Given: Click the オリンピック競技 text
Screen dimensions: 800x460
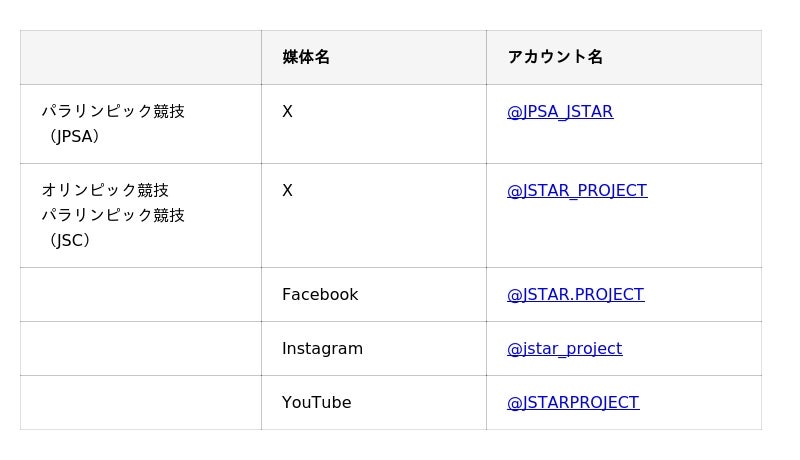Looking at the screenshot, I should point(105,191).
